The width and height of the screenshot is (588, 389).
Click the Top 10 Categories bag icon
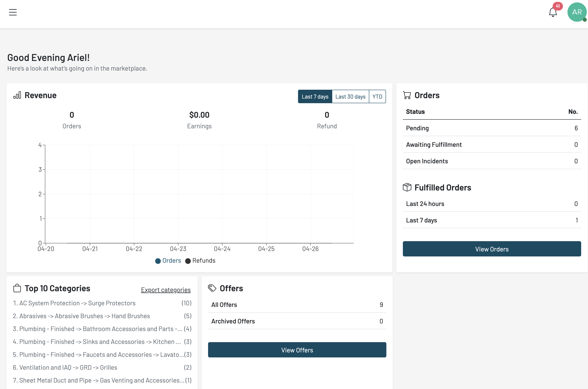[17, 288]
